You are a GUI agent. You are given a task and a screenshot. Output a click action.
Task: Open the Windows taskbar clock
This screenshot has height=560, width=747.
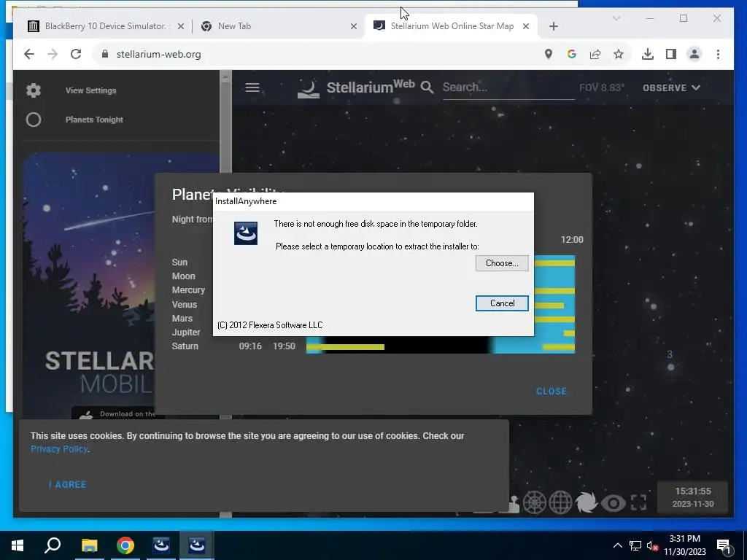[x=684, y=545]
